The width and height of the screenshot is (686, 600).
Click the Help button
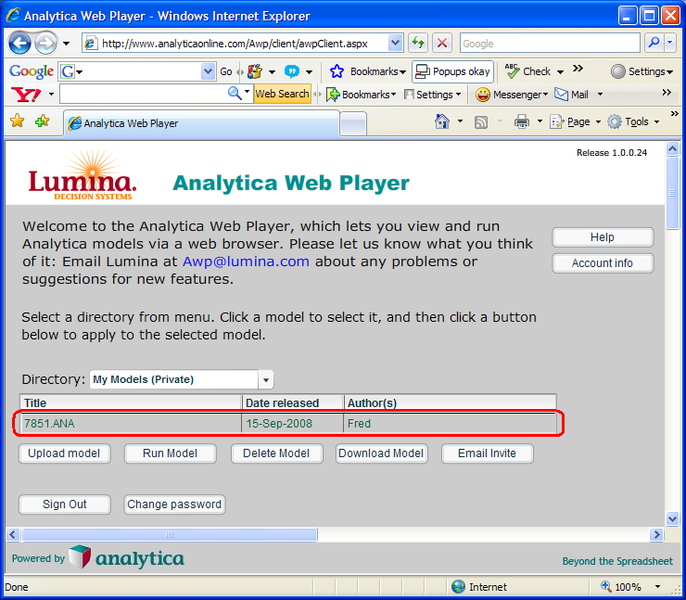[x=602, y=237]
